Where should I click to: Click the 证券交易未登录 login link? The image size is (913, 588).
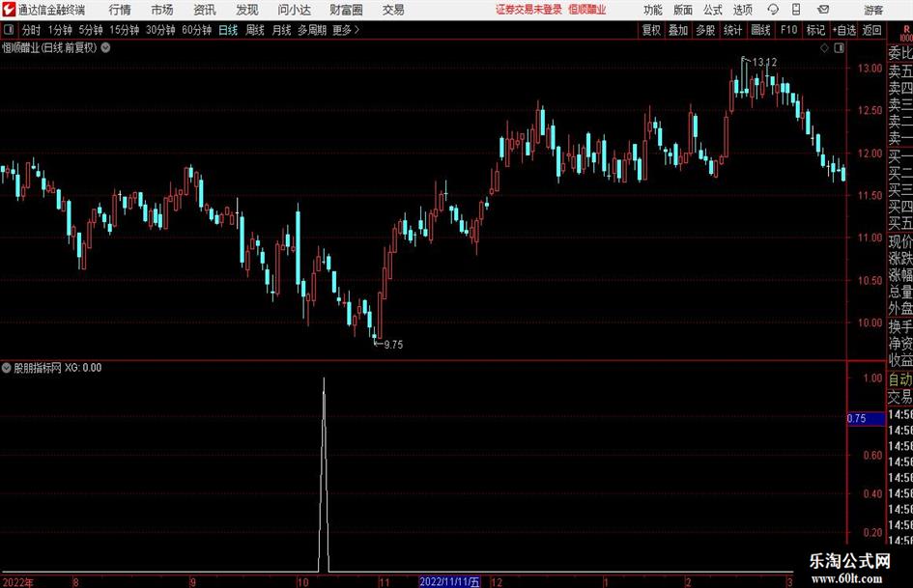click(x=528, y=10)
